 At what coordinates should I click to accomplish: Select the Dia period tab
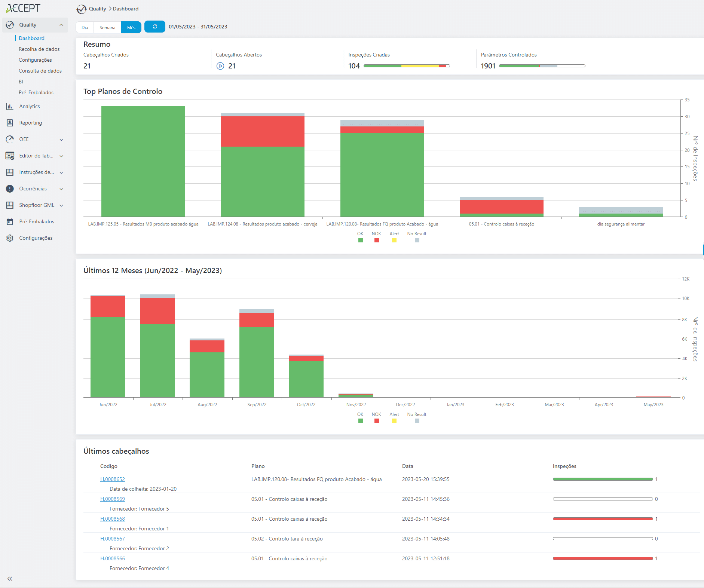(x=85, y=28)
